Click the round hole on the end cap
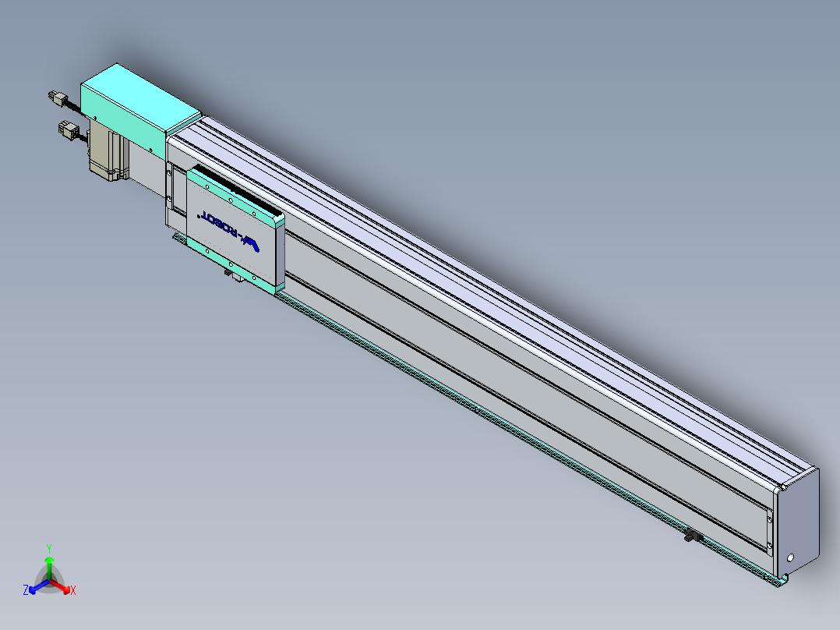This screenshot has width=840, height=630. 790,558
